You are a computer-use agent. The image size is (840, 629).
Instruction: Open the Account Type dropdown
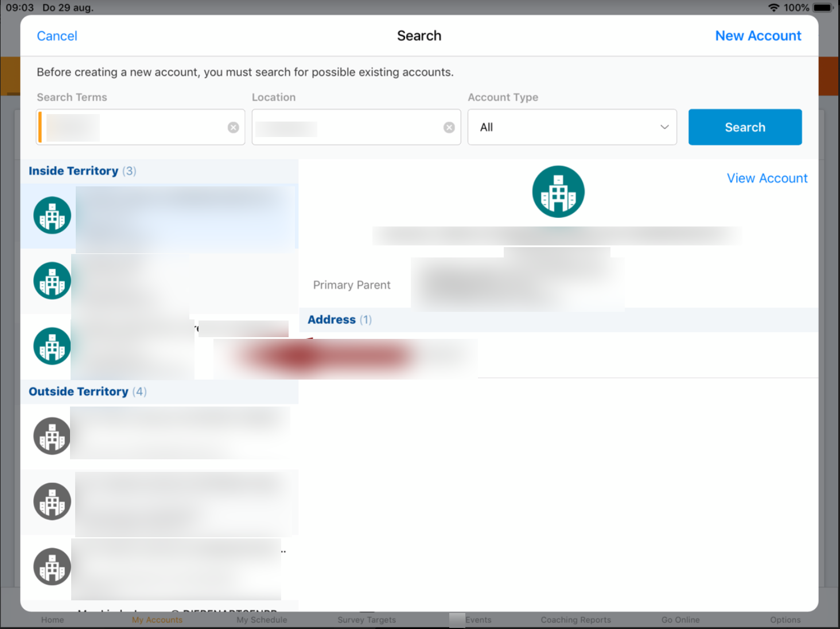click(572, 127)
